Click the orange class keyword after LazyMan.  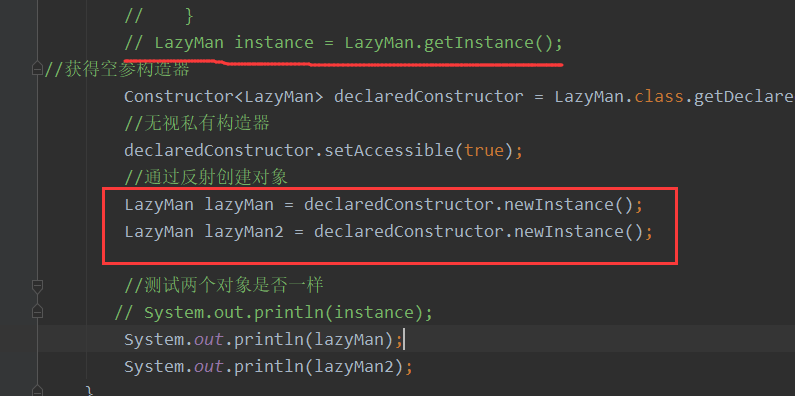[x=659, y=96]
